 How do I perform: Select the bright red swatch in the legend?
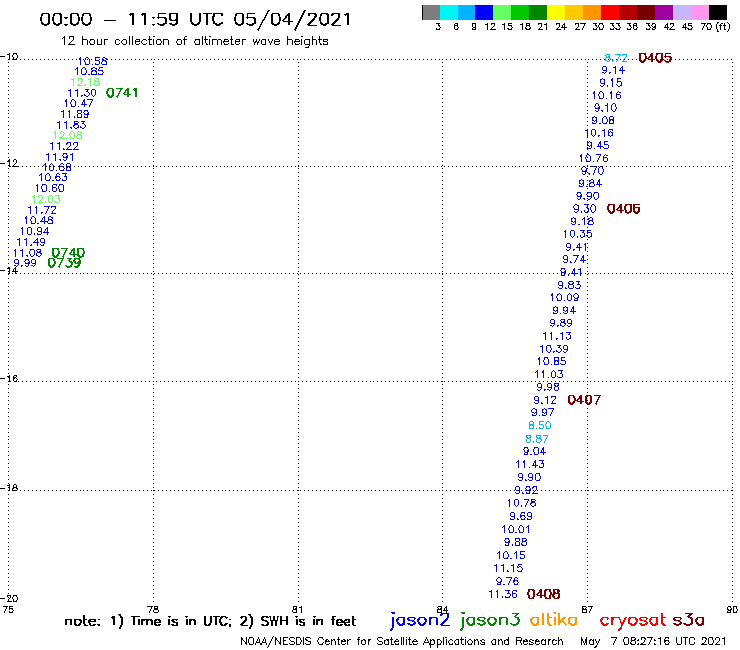610,12
